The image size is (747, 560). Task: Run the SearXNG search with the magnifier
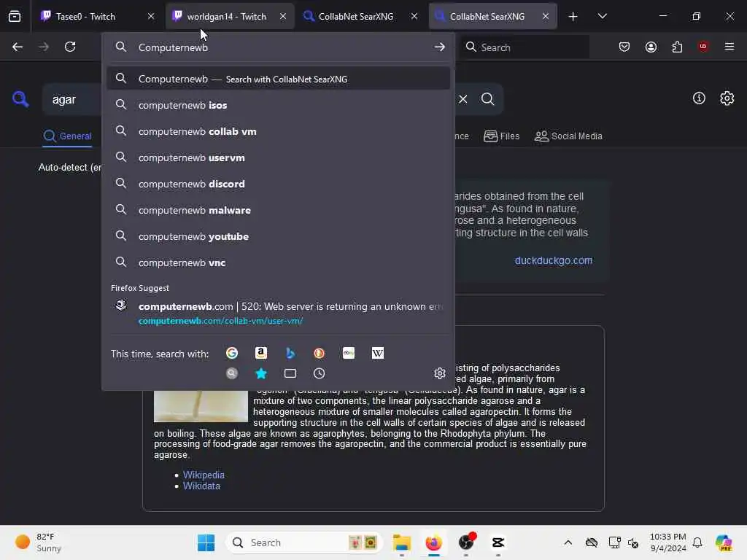(x=487, y=99)
